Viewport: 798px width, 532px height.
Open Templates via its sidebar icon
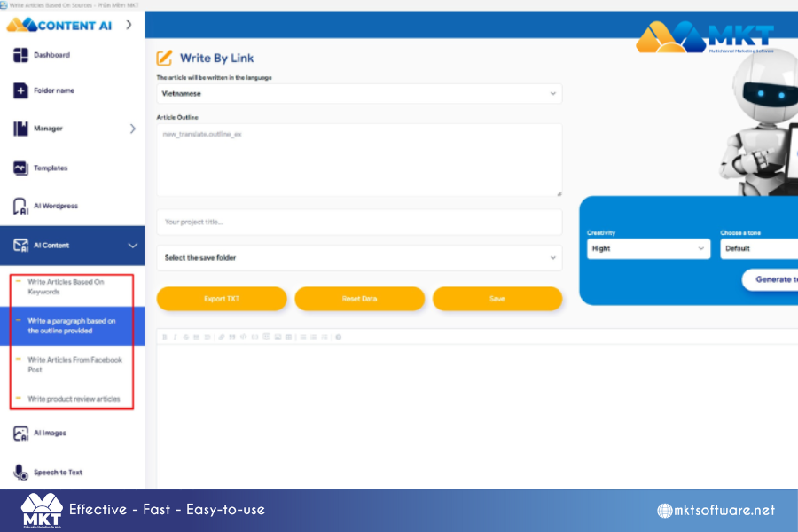coord(20,168)
